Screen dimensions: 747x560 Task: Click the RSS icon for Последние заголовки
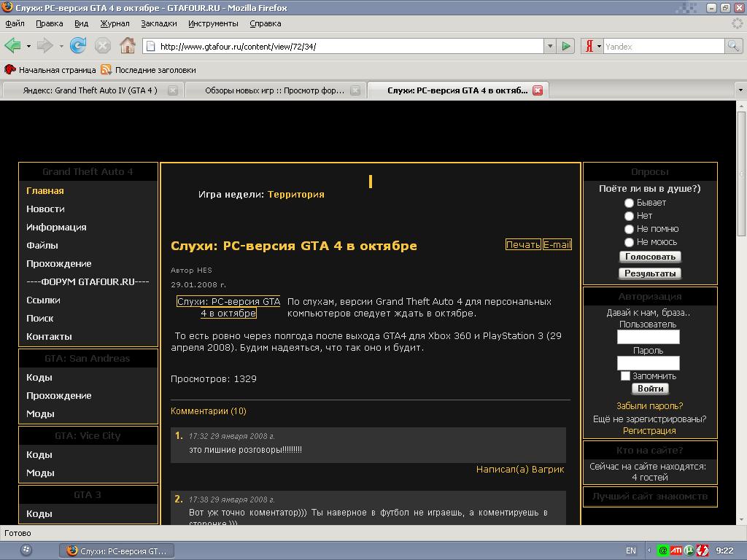click(106, 69)
